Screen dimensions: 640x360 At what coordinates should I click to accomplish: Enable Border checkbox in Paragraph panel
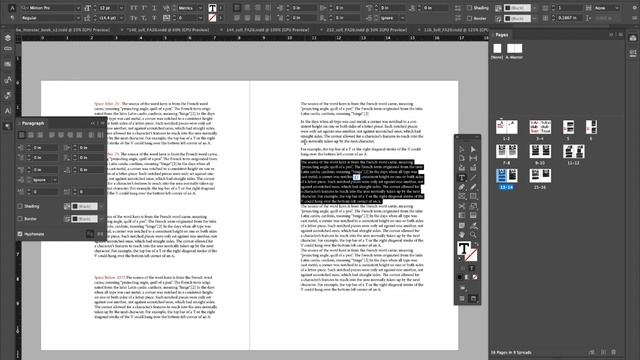pyautogui.click(x=20, y=219)
